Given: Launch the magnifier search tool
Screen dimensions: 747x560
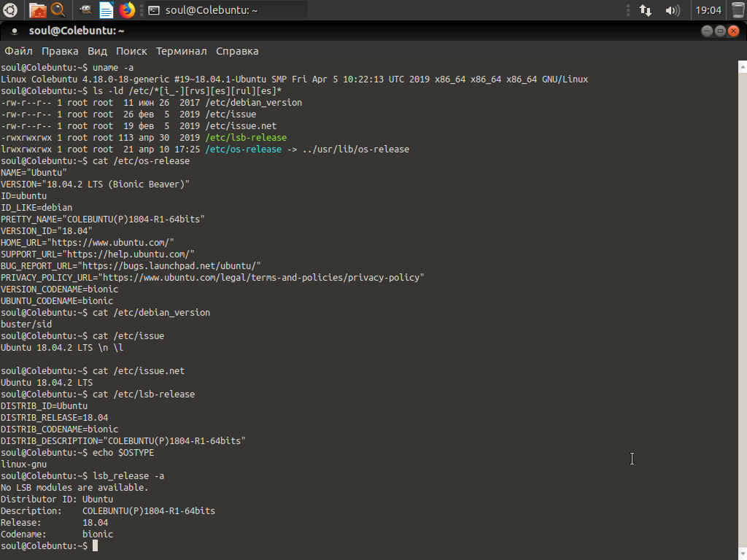Looking at the screenshot, I should (58, 10).
